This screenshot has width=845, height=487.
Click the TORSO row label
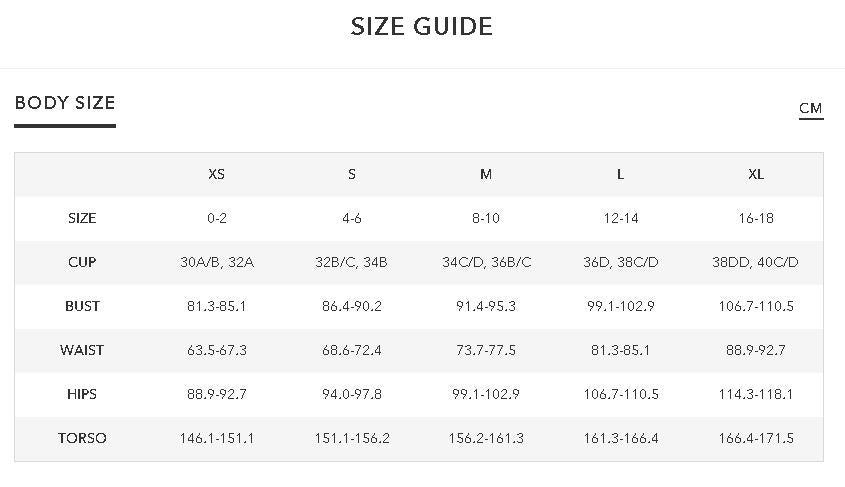pyautogui.click(x=82, y=438)
